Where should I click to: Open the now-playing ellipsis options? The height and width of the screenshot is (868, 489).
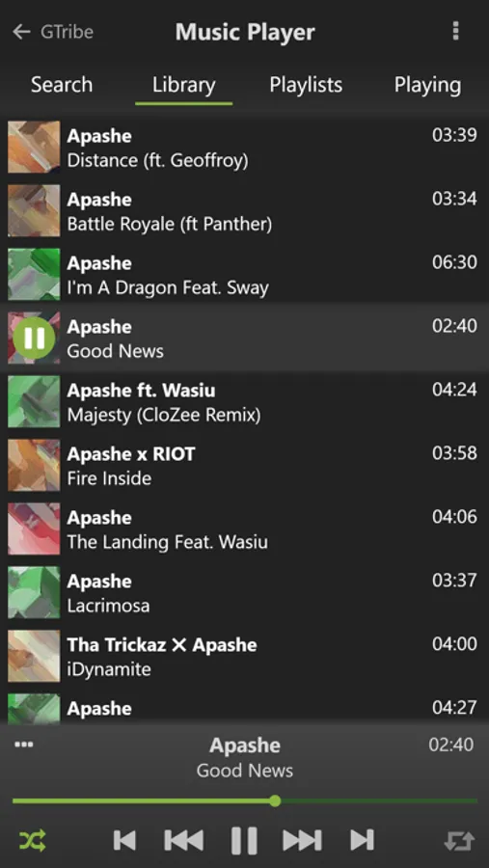[24, 745]
